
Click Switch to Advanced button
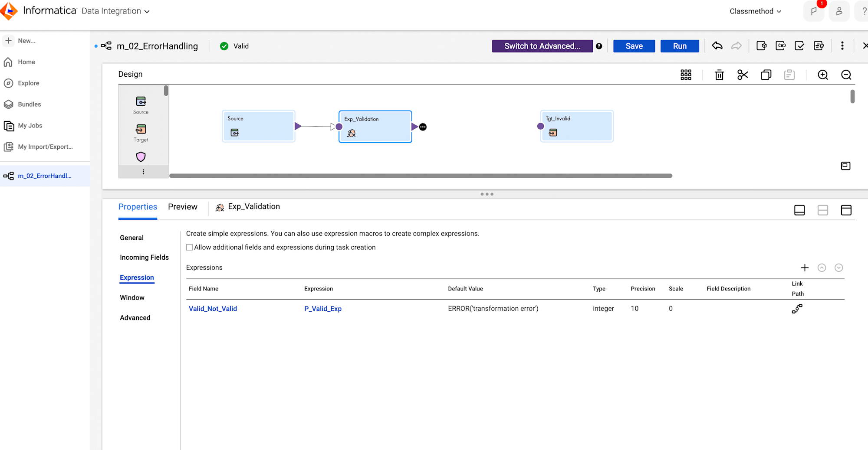pos(542,46)
